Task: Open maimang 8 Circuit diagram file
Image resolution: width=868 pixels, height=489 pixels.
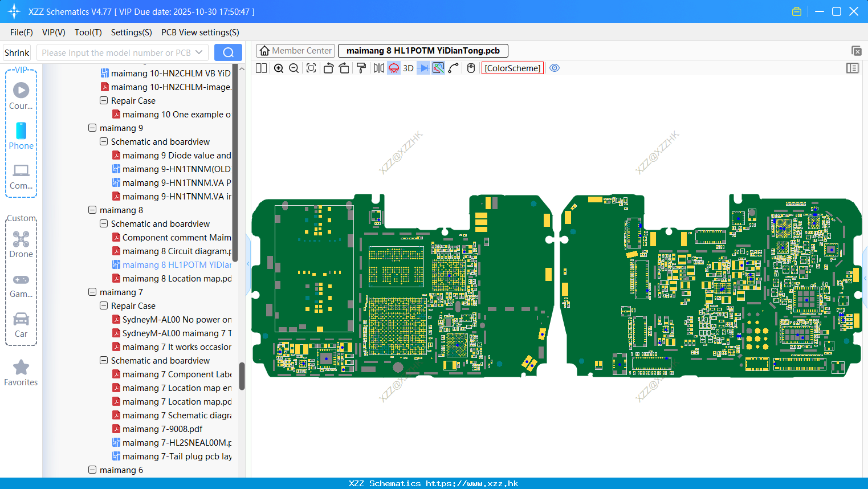Action: (172, 251)
